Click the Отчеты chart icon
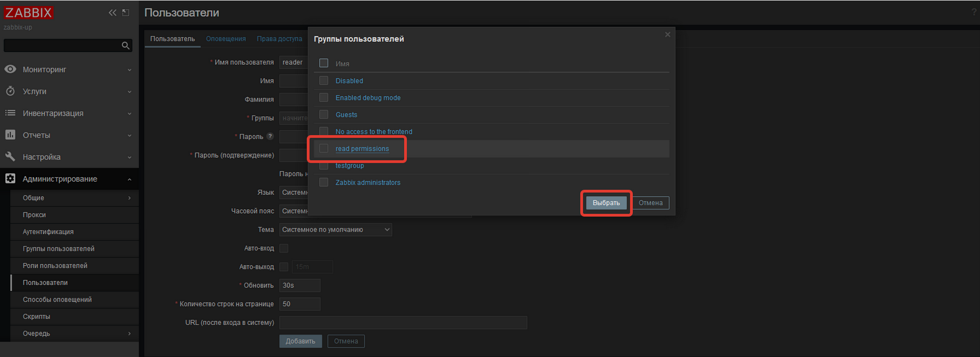Screen dimensions: 980x357 click(10, 134)
